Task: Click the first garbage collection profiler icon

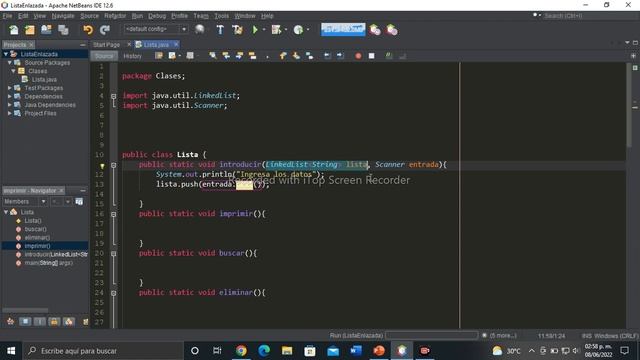Action: click(375, 30)
